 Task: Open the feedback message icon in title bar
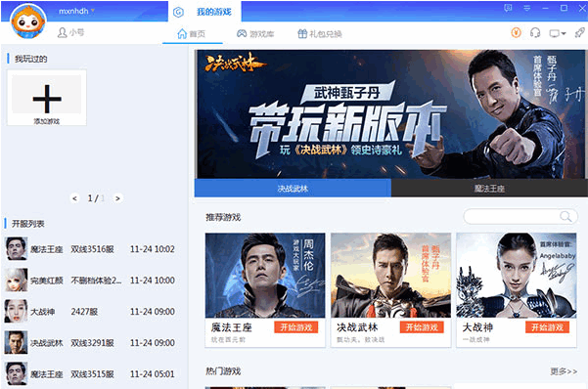508,8
